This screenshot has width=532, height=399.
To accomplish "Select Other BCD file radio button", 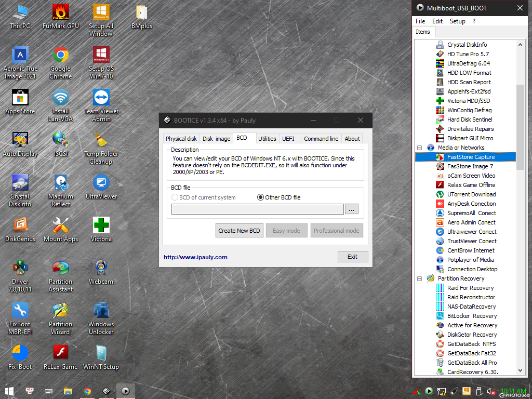I will pos(278,197).
